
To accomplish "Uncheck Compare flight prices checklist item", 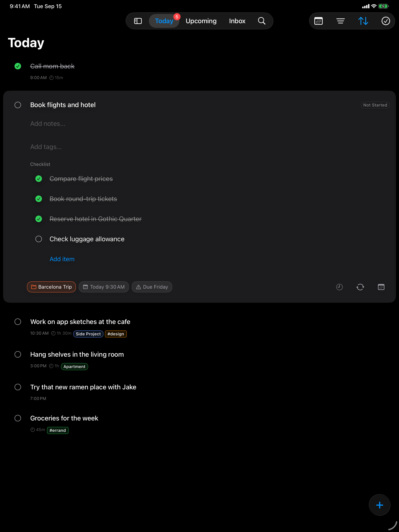I will 39,179.
